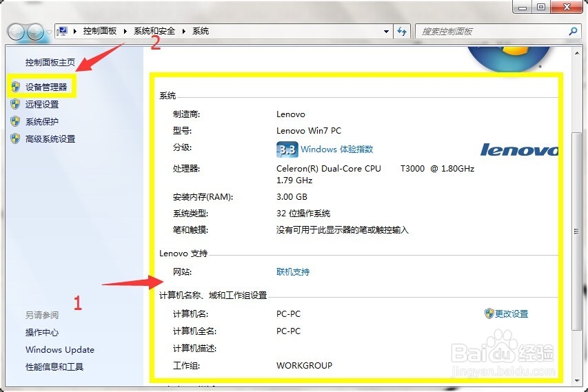The height and width of the screenshot is (392, 588).
Task: Click the Forward navigation arrow button
Action: (x=36, y=32)
